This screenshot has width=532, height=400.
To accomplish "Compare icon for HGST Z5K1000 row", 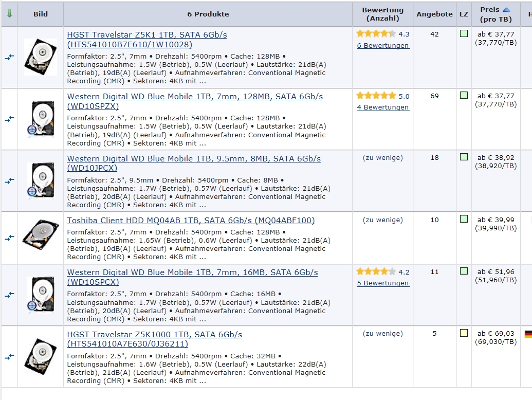I will [9, 357].
